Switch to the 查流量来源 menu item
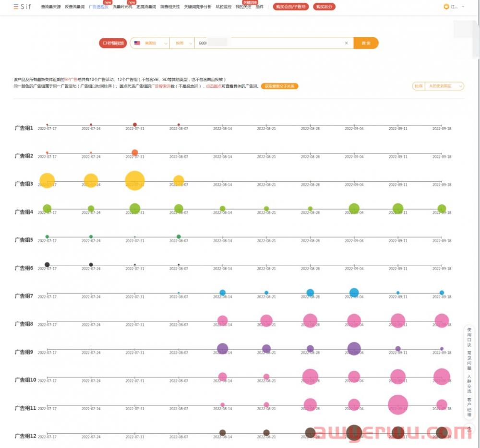Viewport: 480px width, 448px height. point(51,7)
